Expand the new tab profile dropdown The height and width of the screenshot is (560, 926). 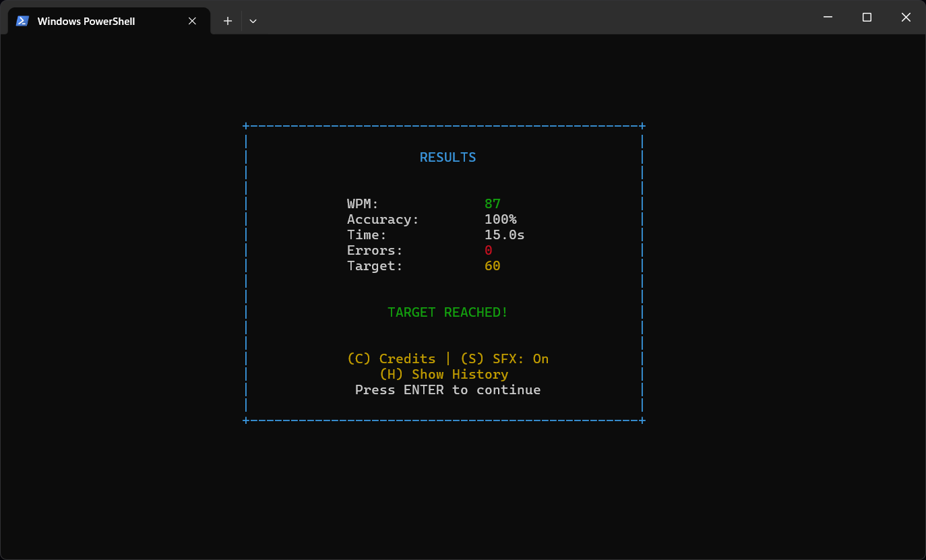click(253, 21)
